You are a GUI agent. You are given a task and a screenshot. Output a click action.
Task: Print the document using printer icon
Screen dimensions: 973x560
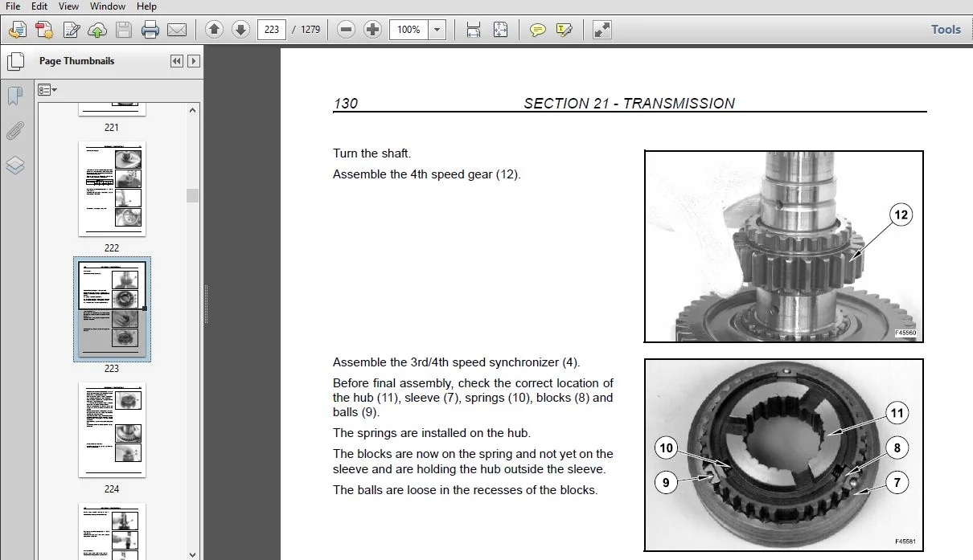click(x=150, y=31)
